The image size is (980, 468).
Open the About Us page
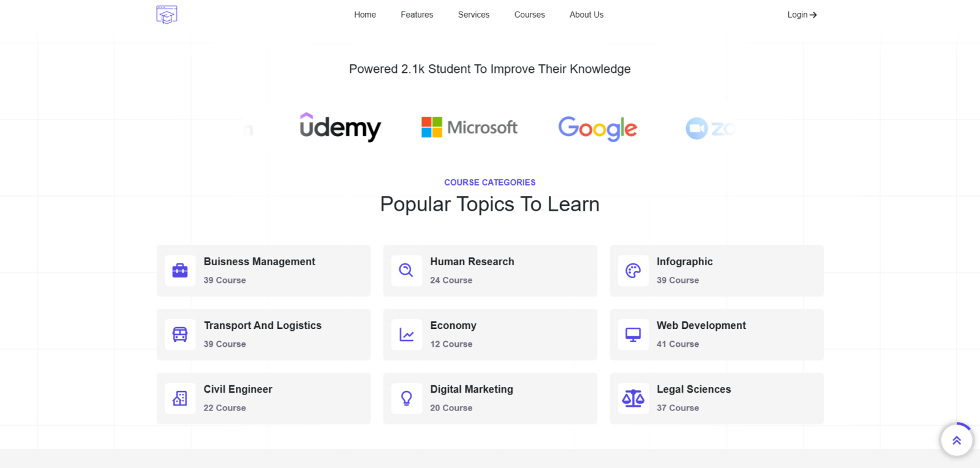point(587,15)
